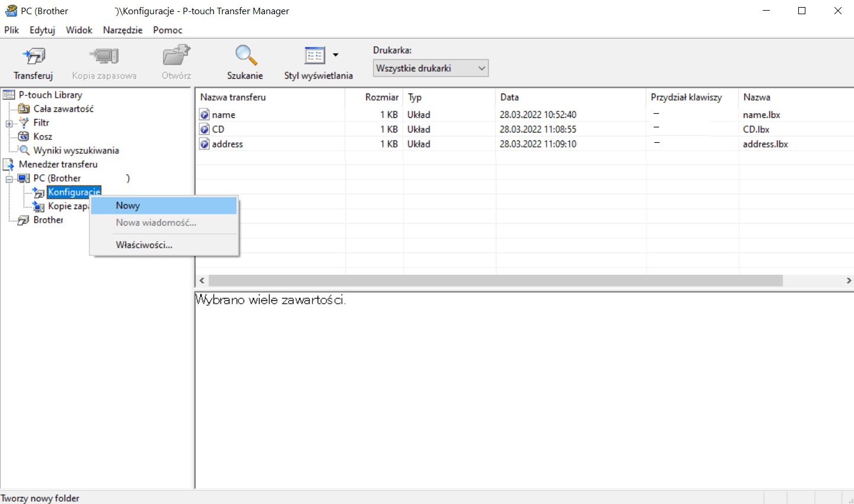Select Wyniki wyszukiwania tree item
This screenshot has height=504, width=854.
pyautogui.click(x=76, y=150)
